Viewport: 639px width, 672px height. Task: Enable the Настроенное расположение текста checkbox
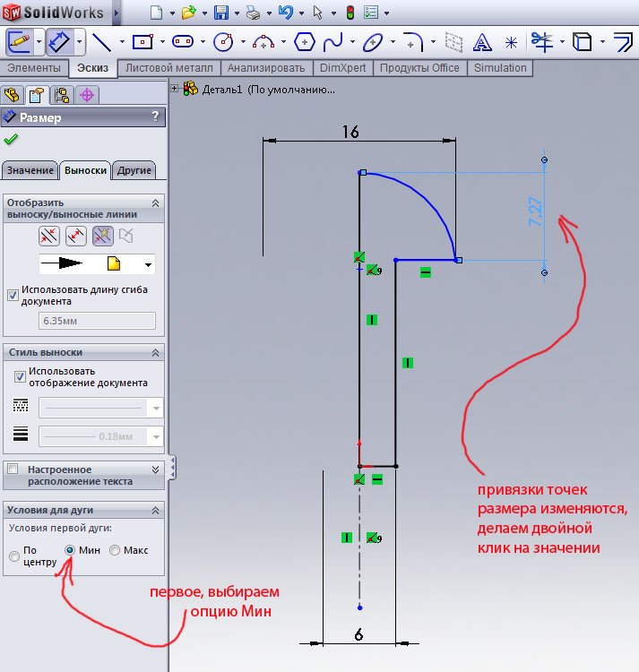[13, 469]
